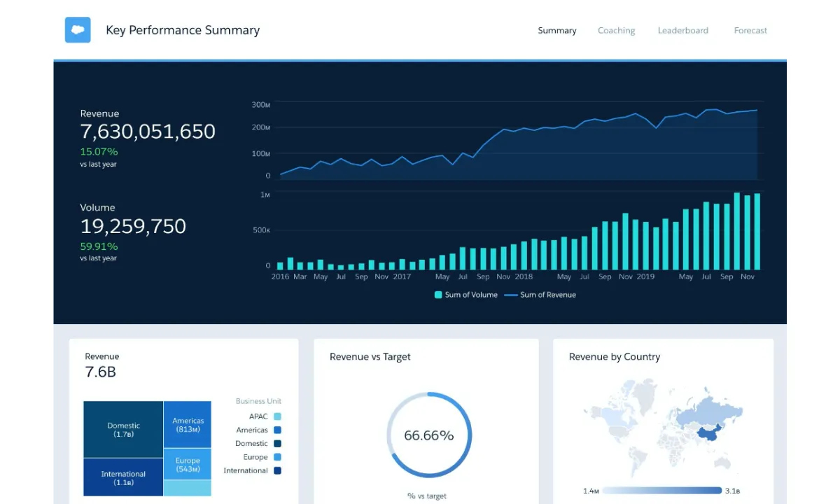Click the Revenue by Country card title
Image resolution: width=840 pixels, height=504 pixels.
(x=615, y=357)
